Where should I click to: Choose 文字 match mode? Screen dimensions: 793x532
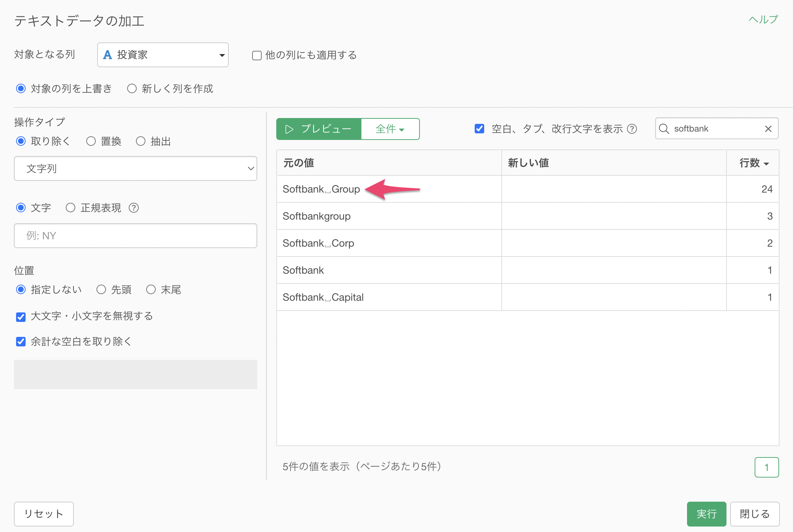[21, 208]
